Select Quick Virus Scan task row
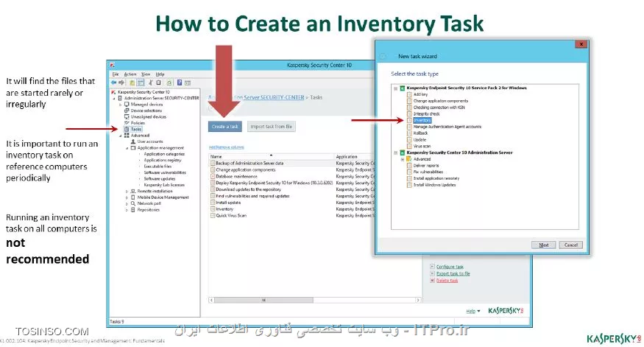 (231, 215)
